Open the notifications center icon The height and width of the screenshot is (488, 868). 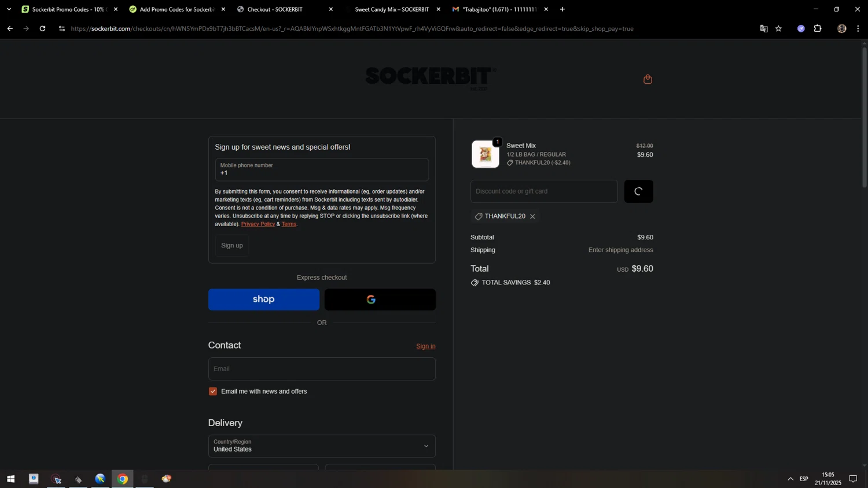pos(853,479)
